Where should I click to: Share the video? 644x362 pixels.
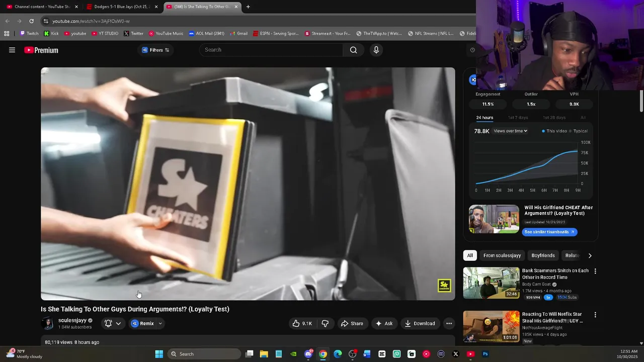point(352,323)
